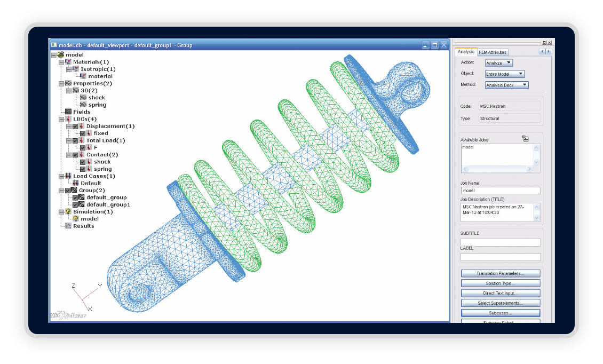Open Direct Text Input
The image size is (603, 364).
pyautogui.click(x=501, y=293)
